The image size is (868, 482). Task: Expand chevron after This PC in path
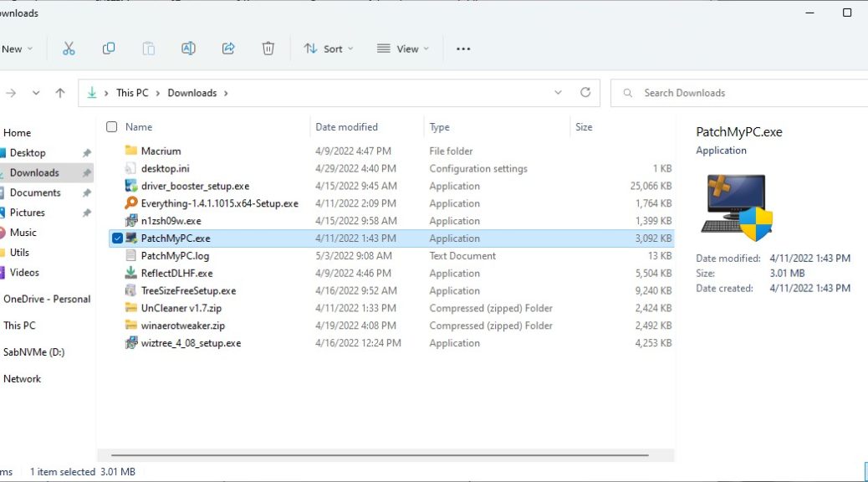pos(158,93)
